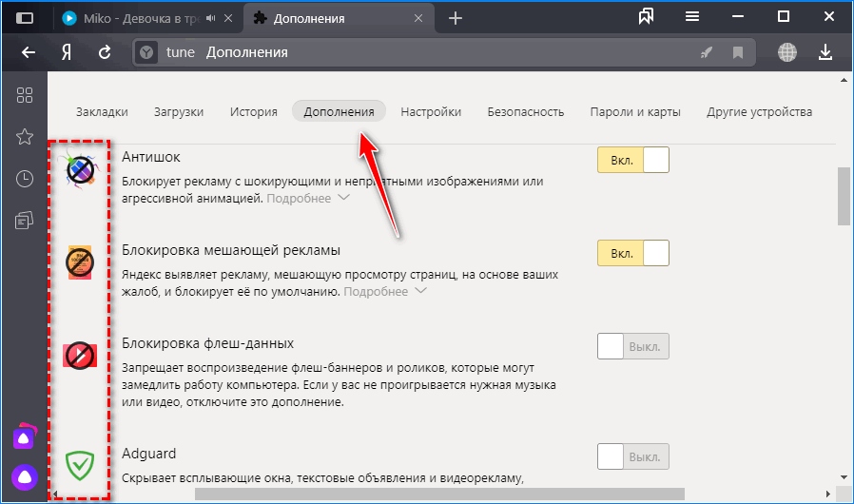Viewport: 854px width, 504px height.
Task: Open the globe translate icon
Action: pyautogui.click(x=787, y=52)
